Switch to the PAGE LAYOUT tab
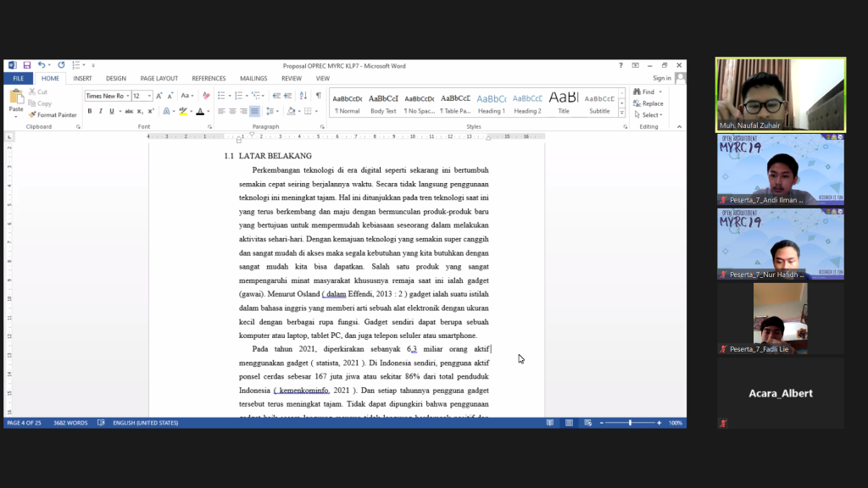Screen dimensions: 868x488 (159, 79)
